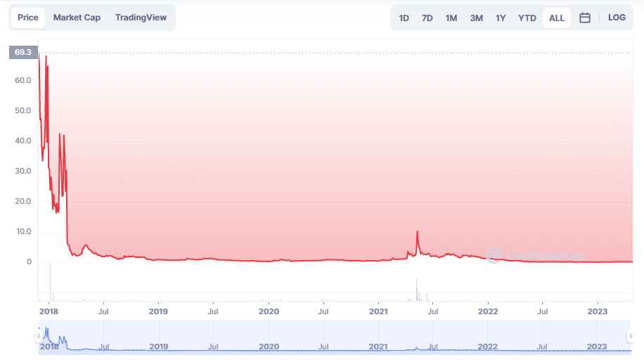Select the 1M time range
The image size is (644, 362).
[x=451, y=18]
